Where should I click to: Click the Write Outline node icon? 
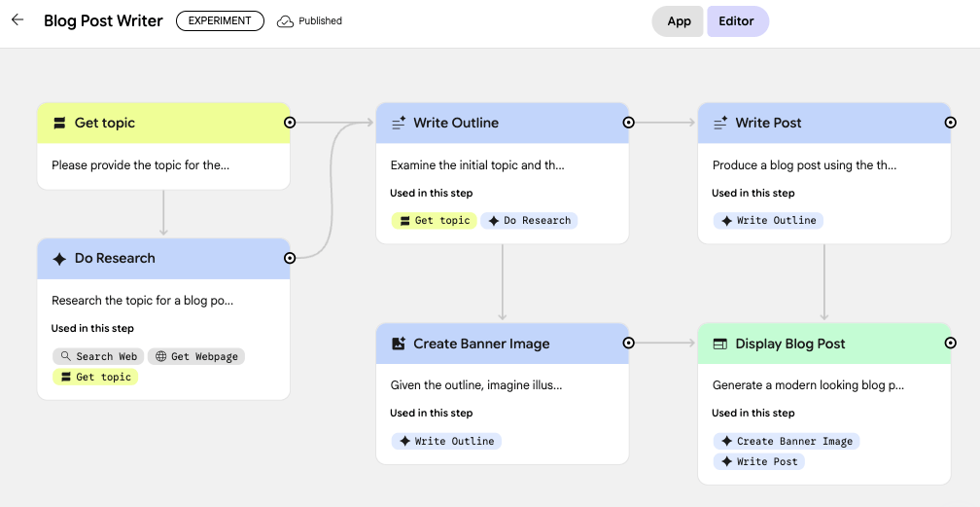(x=399, y=124)
